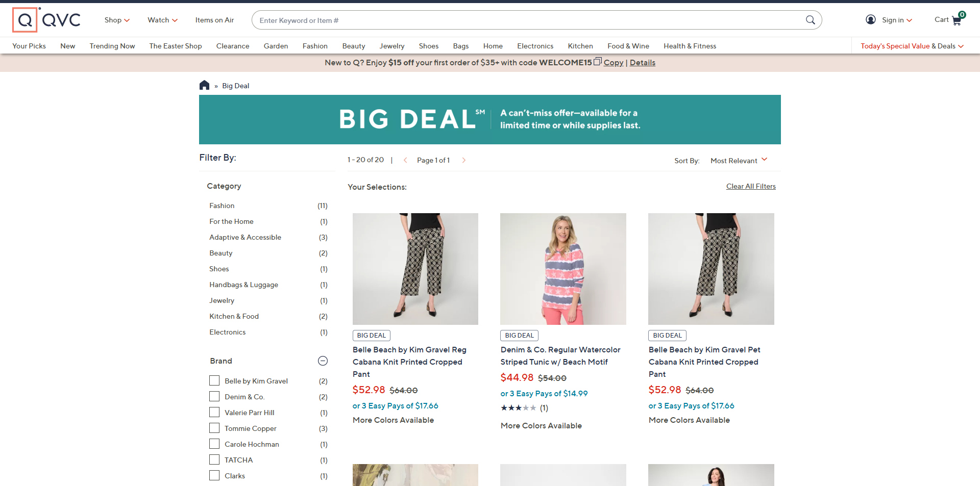Go to next page using right arrow
Image resolution: width=980 pixels, height=486 pixels.
point(464,160)
